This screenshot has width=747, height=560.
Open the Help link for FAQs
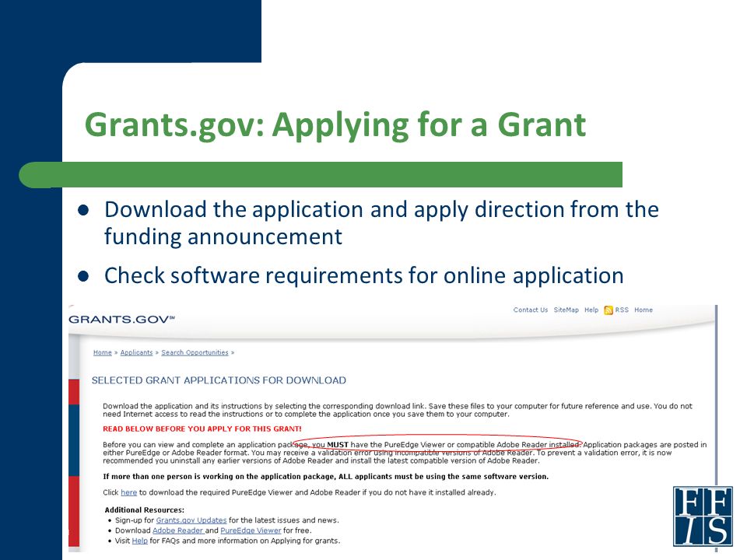(139, 541)
